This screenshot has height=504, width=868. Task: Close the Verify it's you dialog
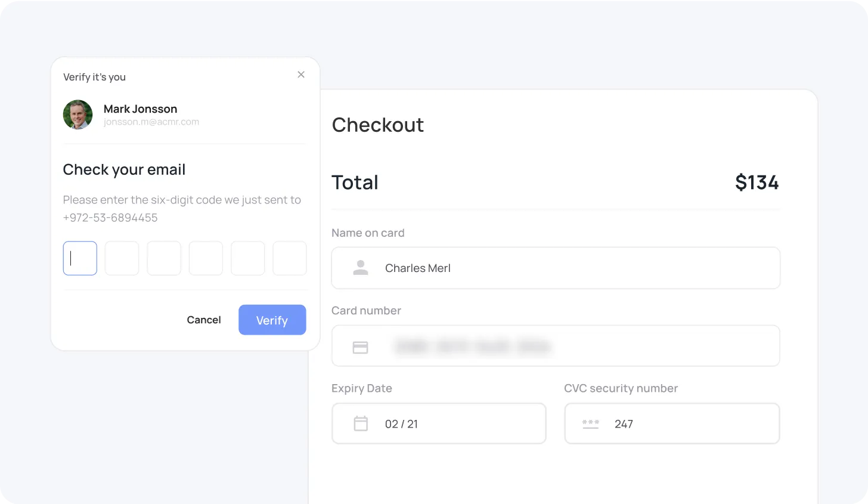click(301, 75)
